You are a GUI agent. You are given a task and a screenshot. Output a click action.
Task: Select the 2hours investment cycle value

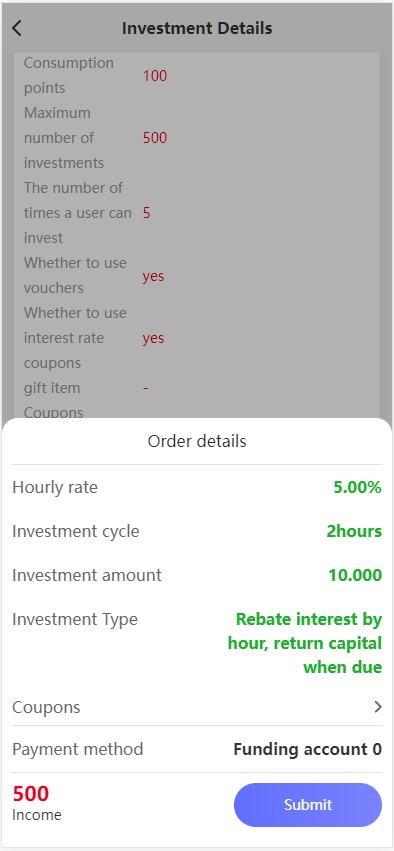[x=354, y=531]
